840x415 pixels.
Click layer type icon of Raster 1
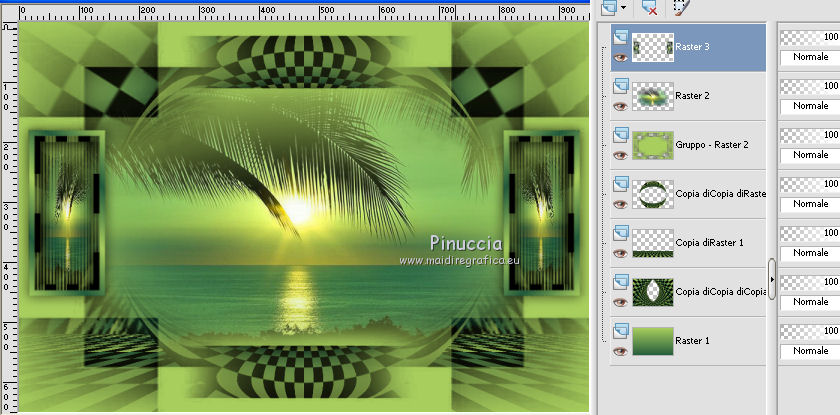[x=621, y=330]
